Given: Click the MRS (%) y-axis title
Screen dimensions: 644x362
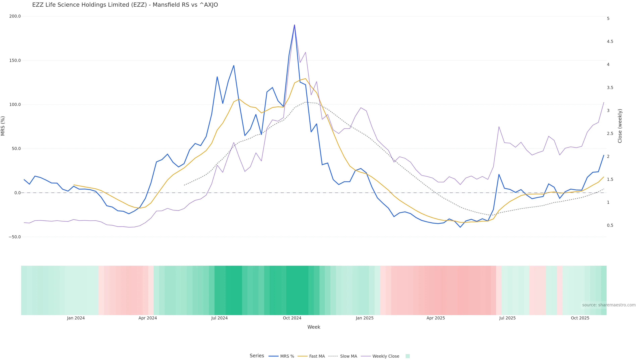Looking at the screenshot, I should (x=3, y=126).
